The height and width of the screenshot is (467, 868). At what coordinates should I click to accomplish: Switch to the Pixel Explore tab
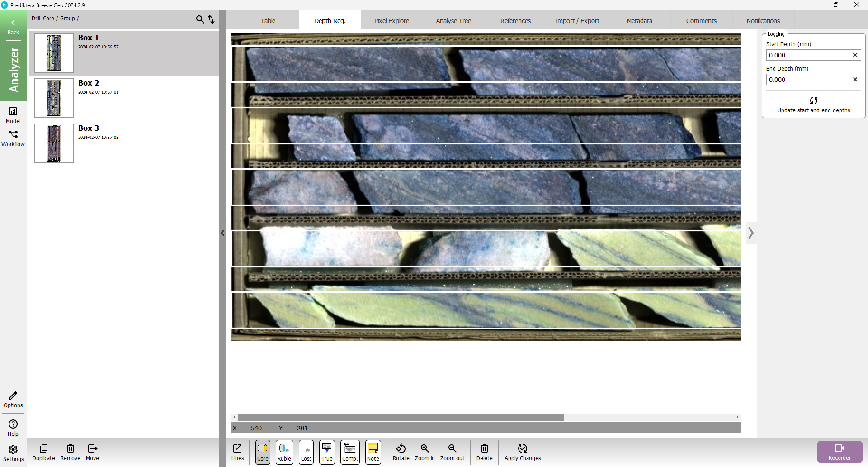click(x=392, y=21)
